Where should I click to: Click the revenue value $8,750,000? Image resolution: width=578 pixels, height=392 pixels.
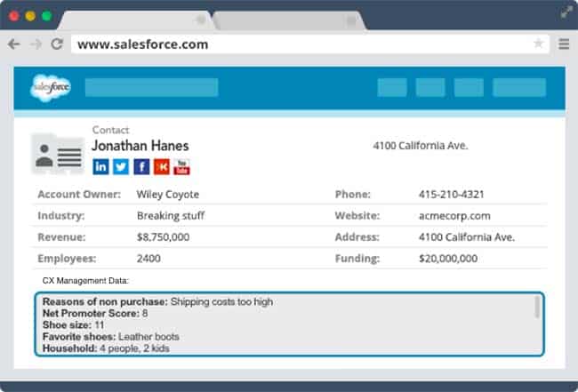(x=163, y=237)
